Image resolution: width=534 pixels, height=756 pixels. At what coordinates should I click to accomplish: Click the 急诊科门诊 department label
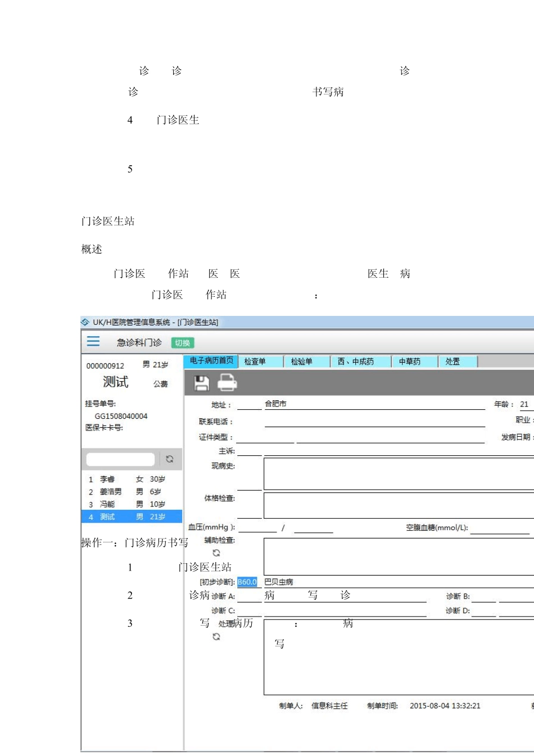click(139, 342)
